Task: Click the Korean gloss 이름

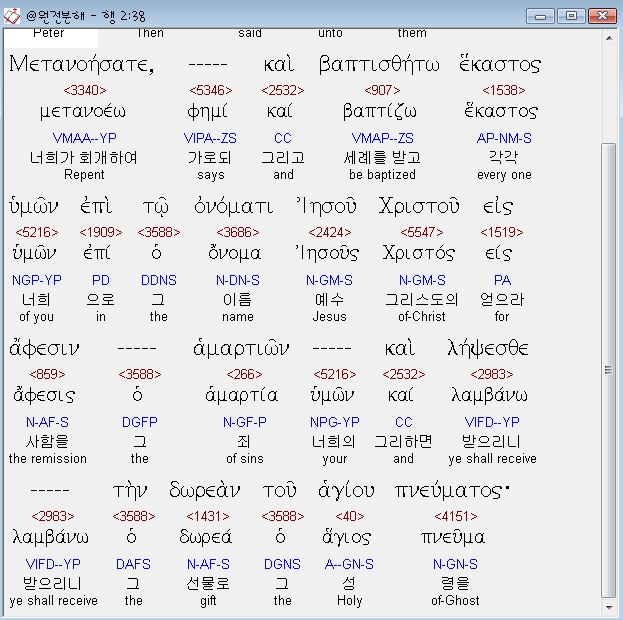Action: 237,300
